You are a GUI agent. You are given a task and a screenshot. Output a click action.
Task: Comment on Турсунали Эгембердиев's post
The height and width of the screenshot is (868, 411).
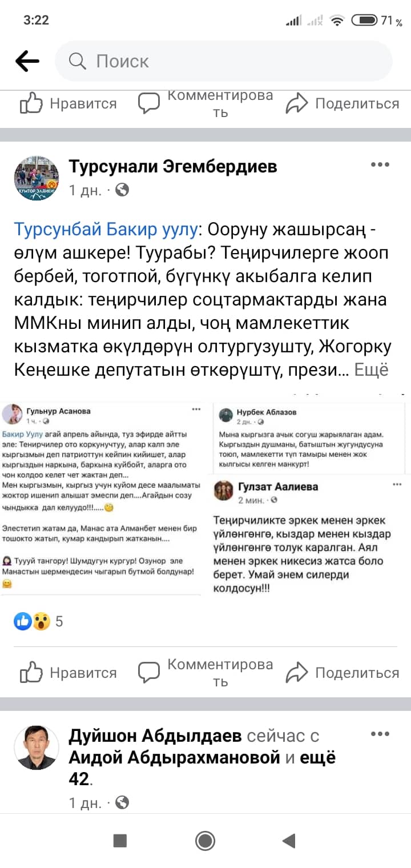pyautogui.click(x=205, y=673)
